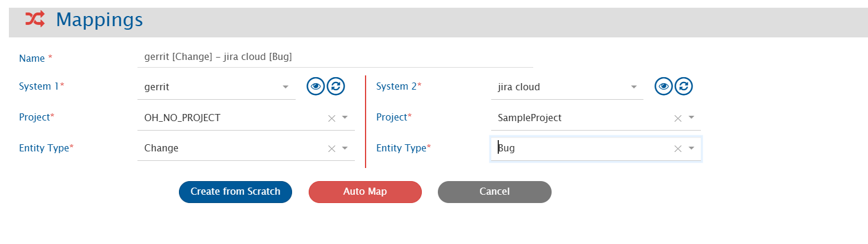Viewport: 868px width, 244px height.
Task: View System 2 jira cloud eye icon
Action: pyautogui.click(x=664, y=86)
